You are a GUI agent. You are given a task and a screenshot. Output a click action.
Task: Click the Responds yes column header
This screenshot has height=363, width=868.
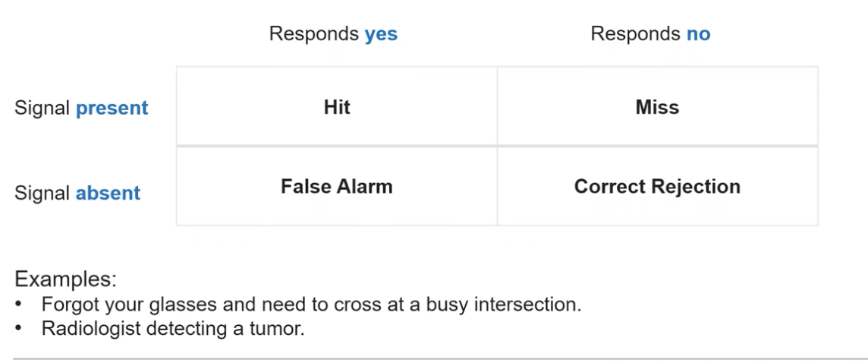(x=333, y=34)
